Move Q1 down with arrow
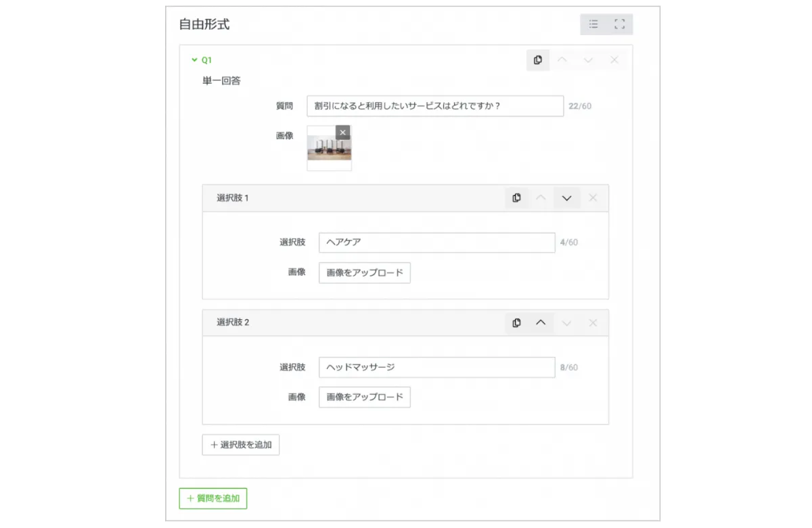812x528 pixels. (x=588, y=60)
